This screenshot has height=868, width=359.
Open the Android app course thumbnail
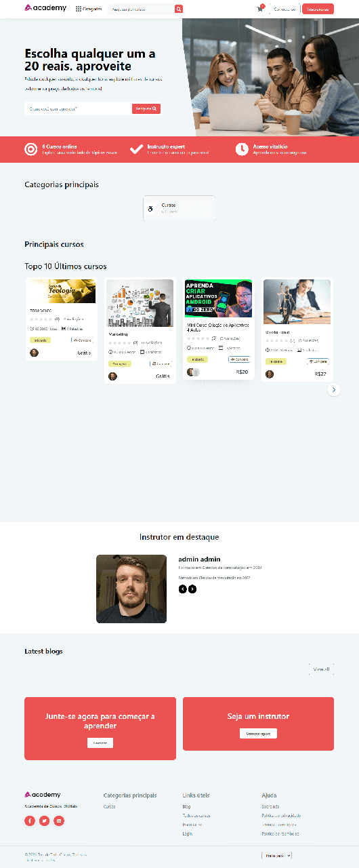[218, 299]
